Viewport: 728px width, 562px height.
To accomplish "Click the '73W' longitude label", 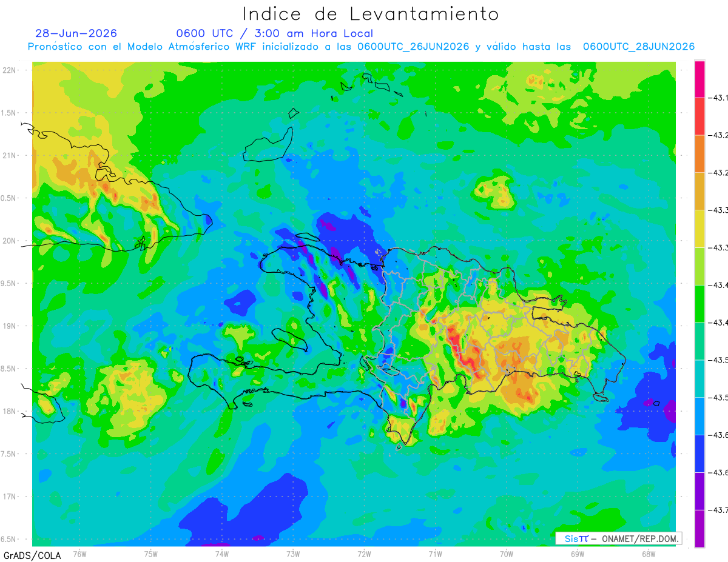I will [x=293, y=554].
